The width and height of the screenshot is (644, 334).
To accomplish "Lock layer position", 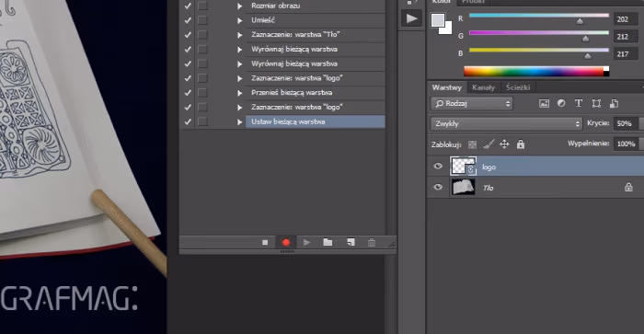I will click(504, 144).
